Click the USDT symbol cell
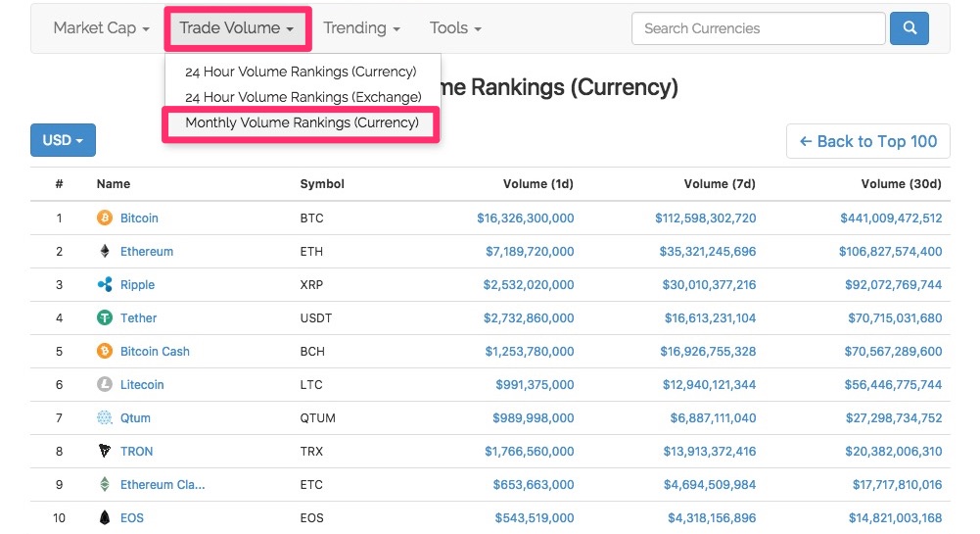Screen dimensions: 980x534 click(x=315, y=317)
